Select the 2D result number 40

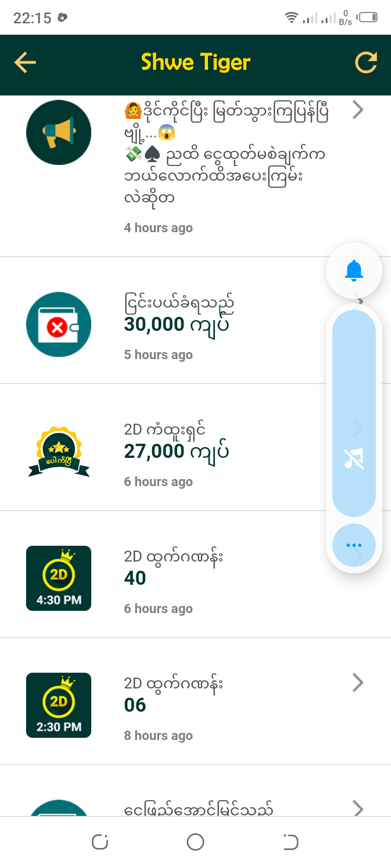tap(135, 578)
